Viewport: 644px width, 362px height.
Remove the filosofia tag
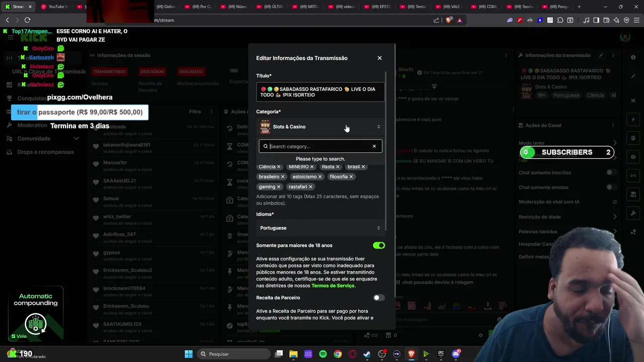pyautogui.click(x=351, y=176)
